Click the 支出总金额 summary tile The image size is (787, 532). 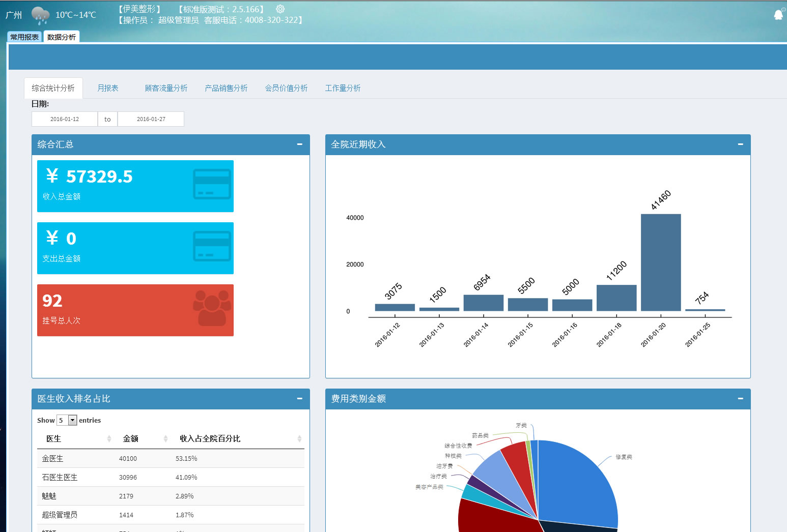click(135, 248)
